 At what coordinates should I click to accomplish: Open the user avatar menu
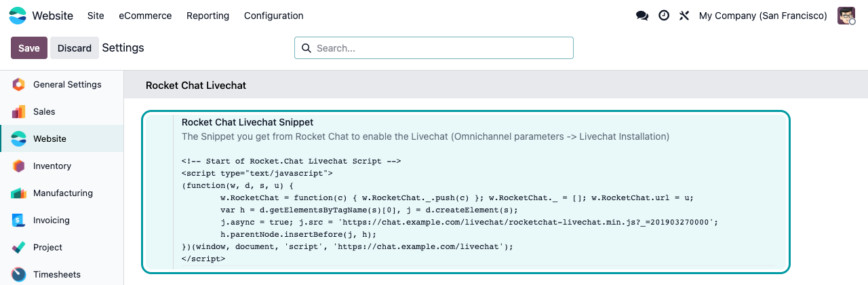click(x=846, y=16)
